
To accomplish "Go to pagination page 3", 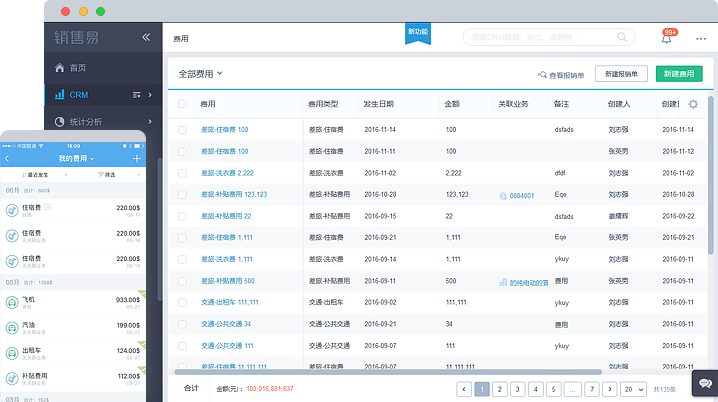I will 517,389.
